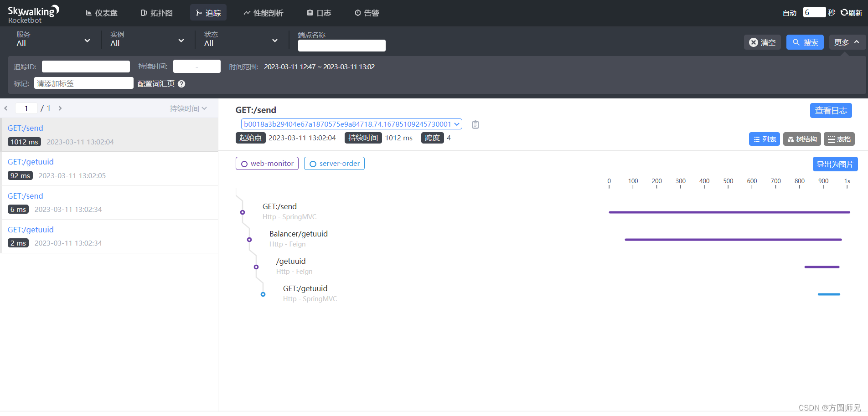Go to the 日志 log tab
Viewport: 868px width, 416px height.
[319, 13]
